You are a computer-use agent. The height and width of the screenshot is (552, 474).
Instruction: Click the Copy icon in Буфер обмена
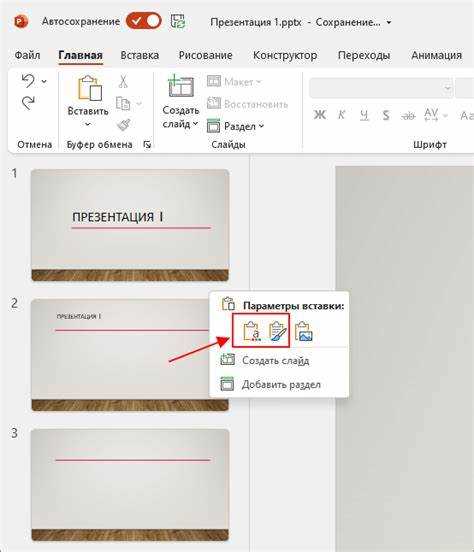pyautogui.click(x=123, y=104)
